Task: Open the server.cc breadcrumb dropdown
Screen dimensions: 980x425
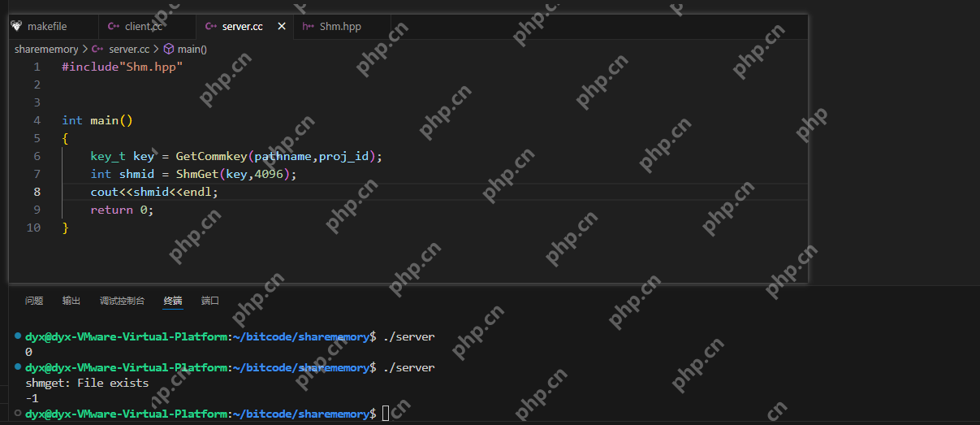Action: [x=129, y=49]
